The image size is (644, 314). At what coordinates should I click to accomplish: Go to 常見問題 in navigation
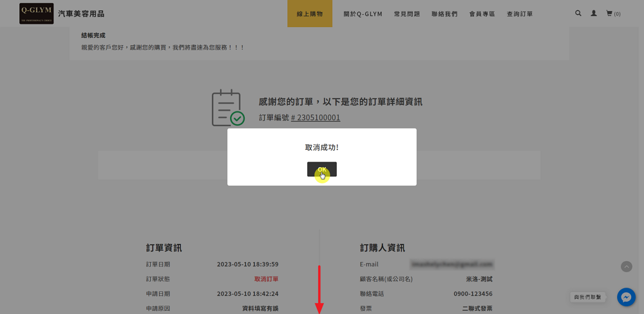point(406,14)
